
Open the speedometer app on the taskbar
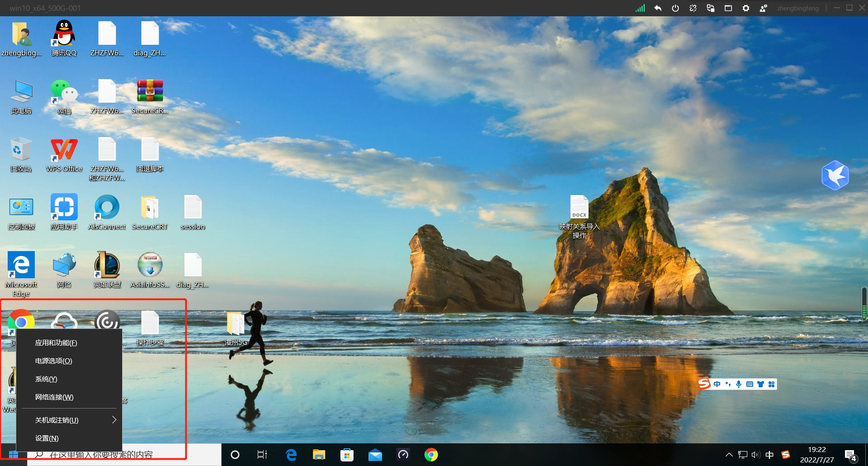click(x=403, y=455)
